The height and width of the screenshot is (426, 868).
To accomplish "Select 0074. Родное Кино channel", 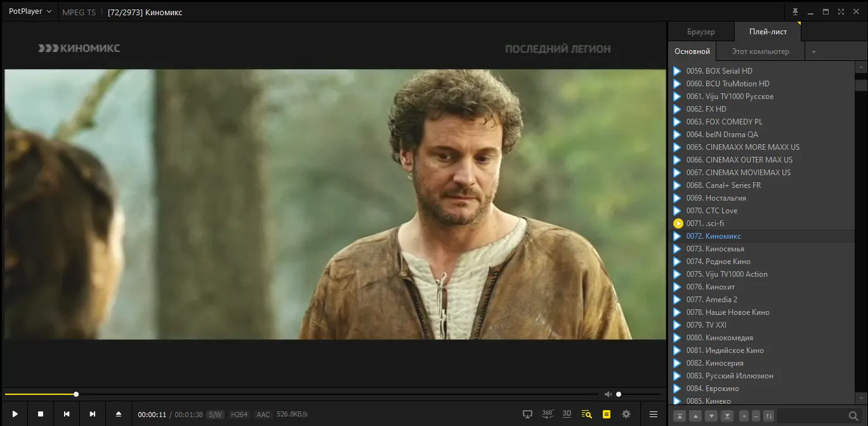I will tap(761, 262).
